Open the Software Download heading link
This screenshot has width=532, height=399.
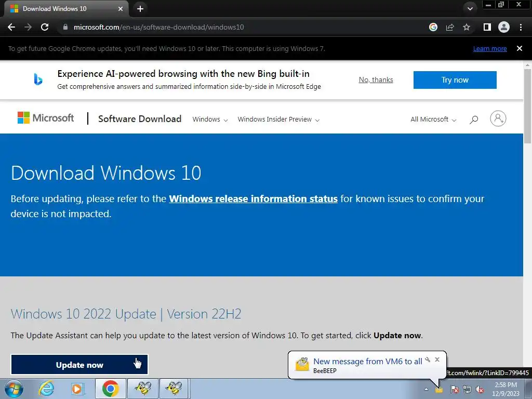click(140, 119)
